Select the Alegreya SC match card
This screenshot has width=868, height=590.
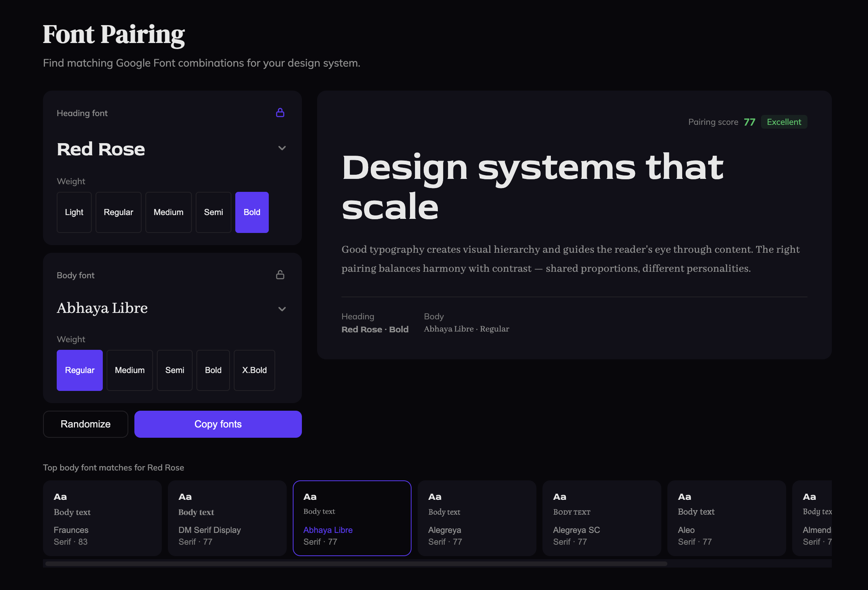coord(602,518)
